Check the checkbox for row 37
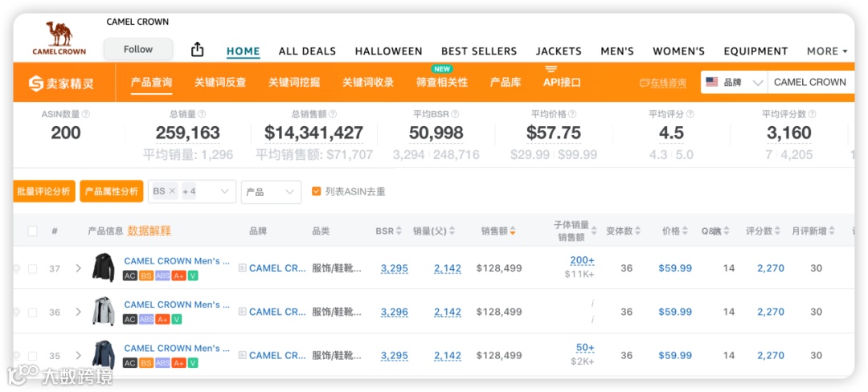Image resolution: width=868 pixels, height=392 pixels. tap(33, 269)
